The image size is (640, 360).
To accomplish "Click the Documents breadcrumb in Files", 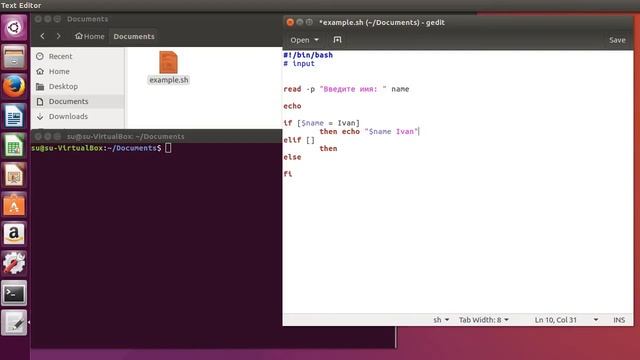I will pos(134,36).
